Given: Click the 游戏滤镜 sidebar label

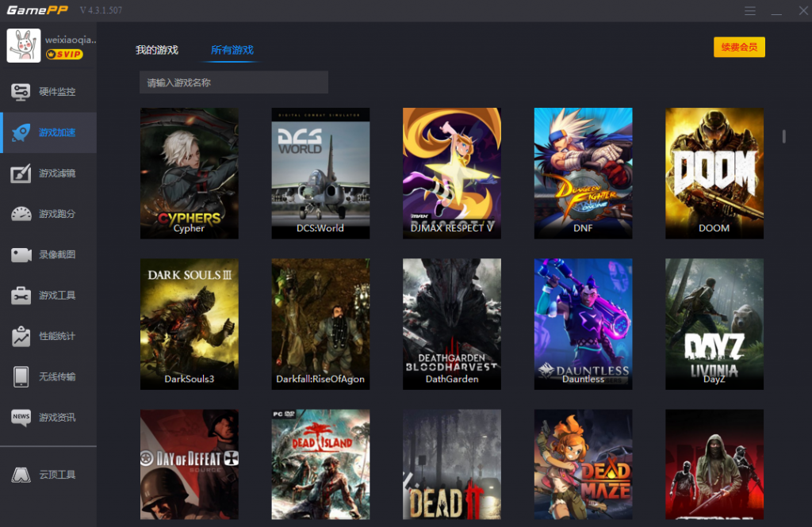Looking at the screenshot, I should [x=57, y=174].
